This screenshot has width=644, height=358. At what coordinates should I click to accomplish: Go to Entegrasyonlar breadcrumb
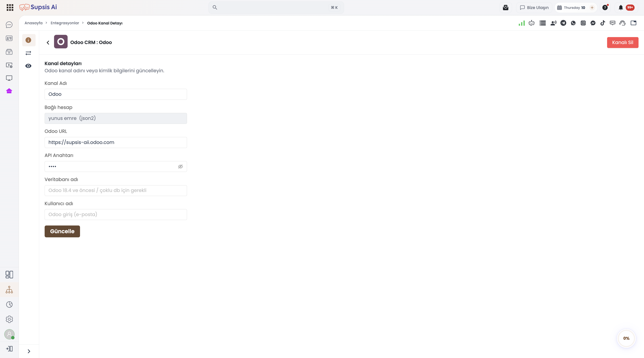[65, 23]
